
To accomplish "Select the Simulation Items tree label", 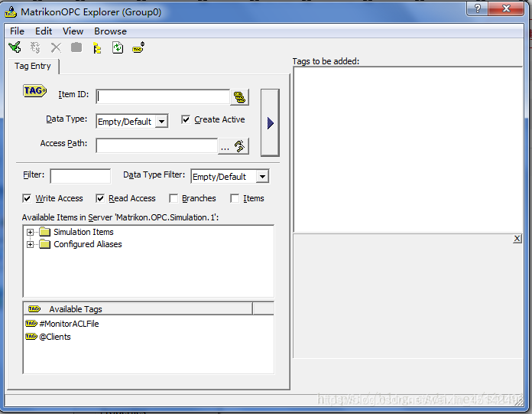I will 83,232.
